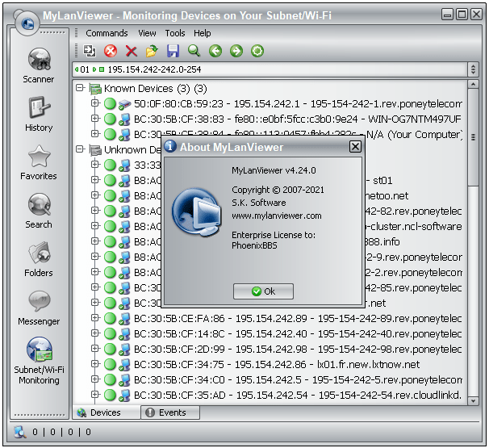Click the green forward arrow icon

(236, 51)
